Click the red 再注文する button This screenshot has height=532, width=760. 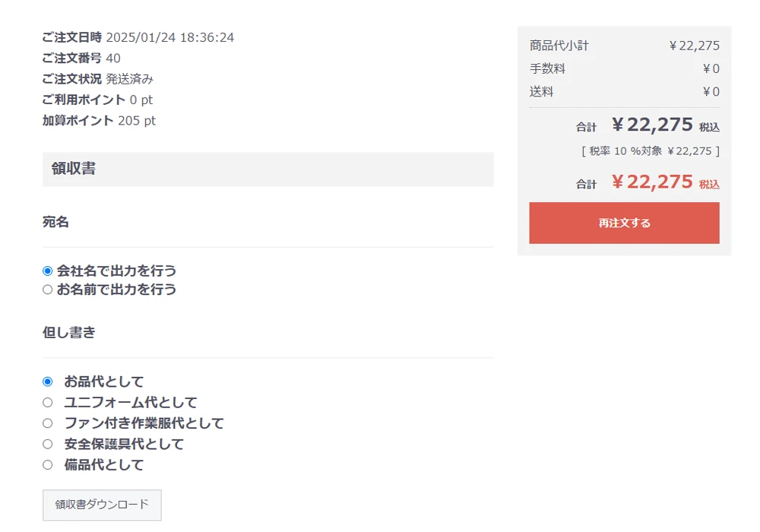(x=624, y=223)
